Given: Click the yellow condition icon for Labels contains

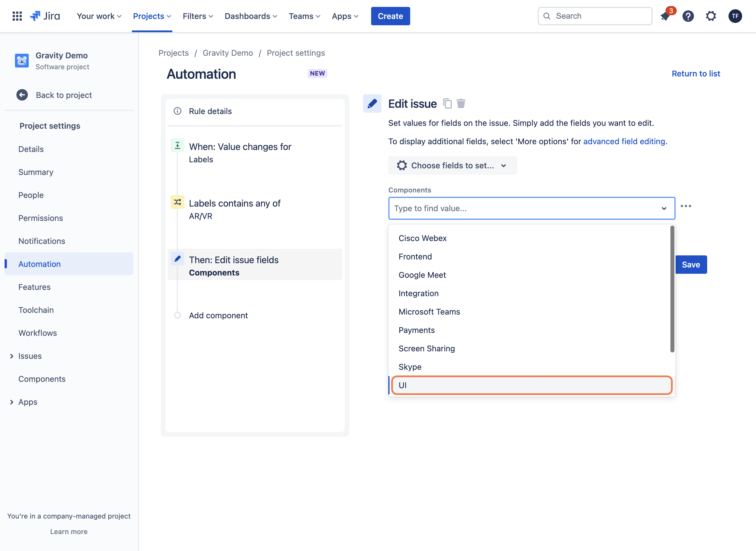Looking at the screenshot, I should [x=178, y=202].
